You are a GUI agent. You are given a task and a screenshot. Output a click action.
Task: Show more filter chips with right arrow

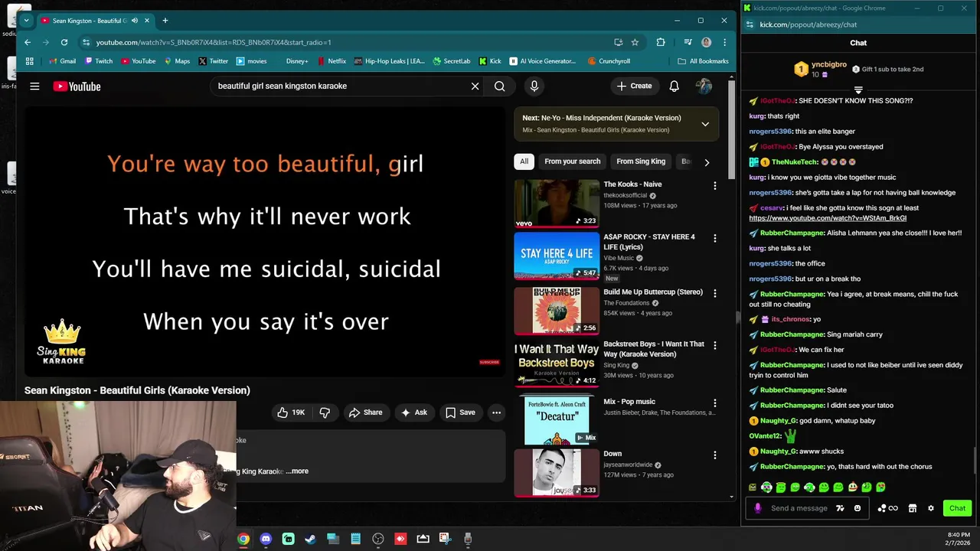pos(707,162)
